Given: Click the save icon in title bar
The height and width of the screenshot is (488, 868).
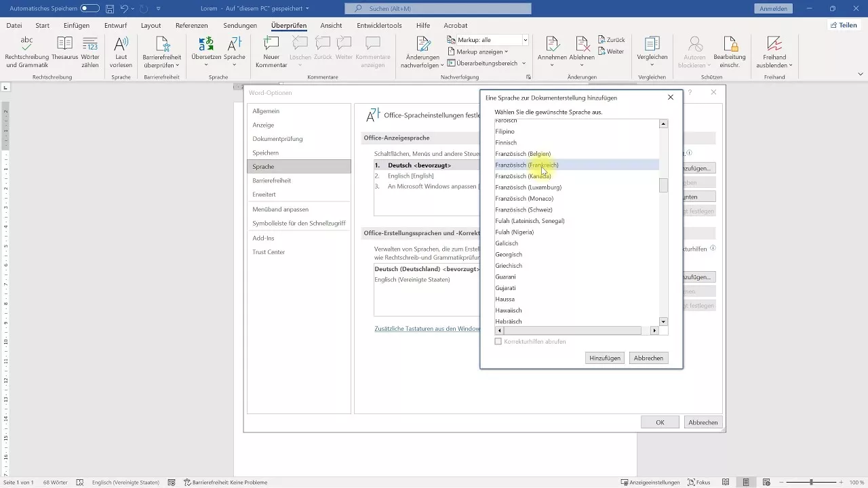Looking at the screenshot, I should click(x=109, y=9).
